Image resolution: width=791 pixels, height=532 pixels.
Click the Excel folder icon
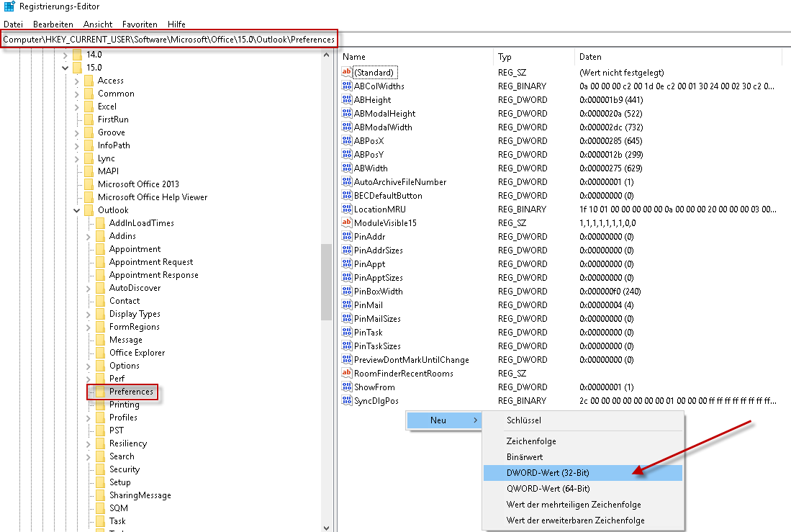point(89,107)
